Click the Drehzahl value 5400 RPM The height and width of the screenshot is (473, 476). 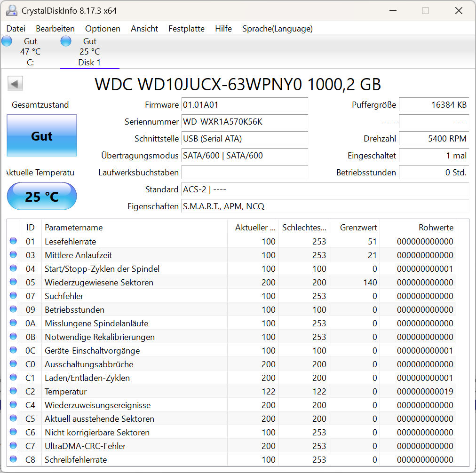coord(434,139)
